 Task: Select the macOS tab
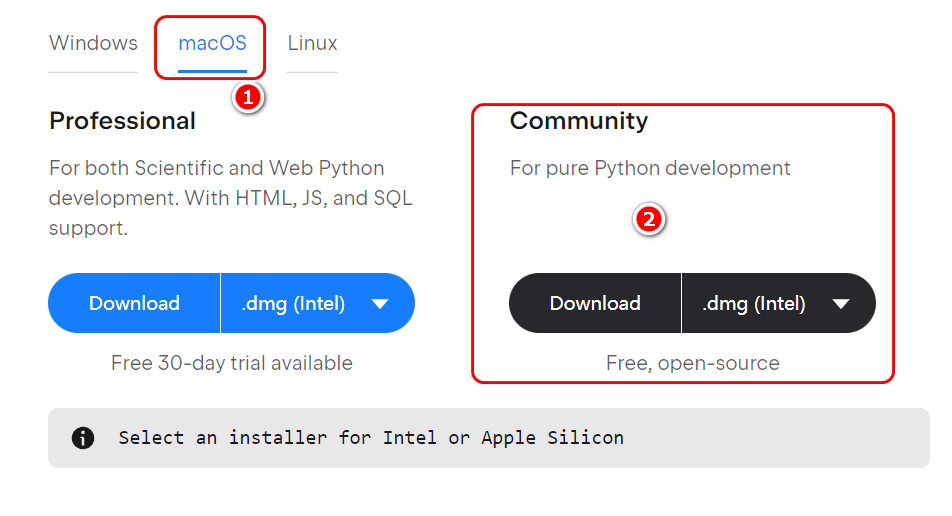pyautogui.click(x=212, y=43)
